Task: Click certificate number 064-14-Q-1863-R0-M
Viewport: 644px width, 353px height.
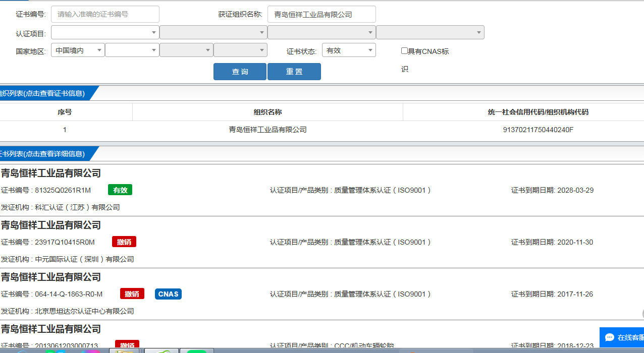Action: point(69,294)
